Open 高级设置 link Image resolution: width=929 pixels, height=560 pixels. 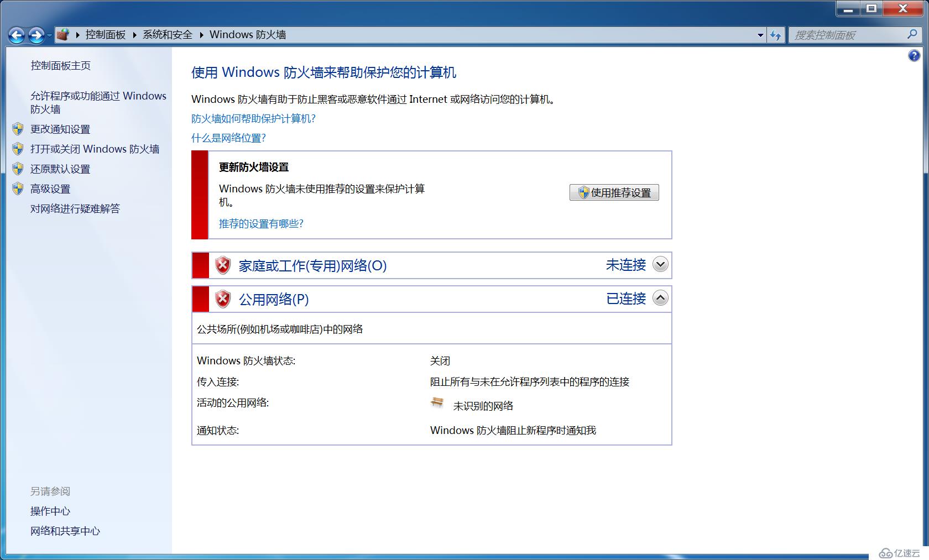click(x=50, y=189)
